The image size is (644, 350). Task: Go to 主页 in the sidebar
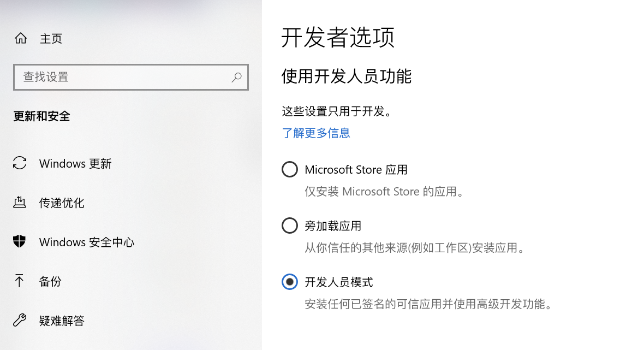[x=51, y=39]
